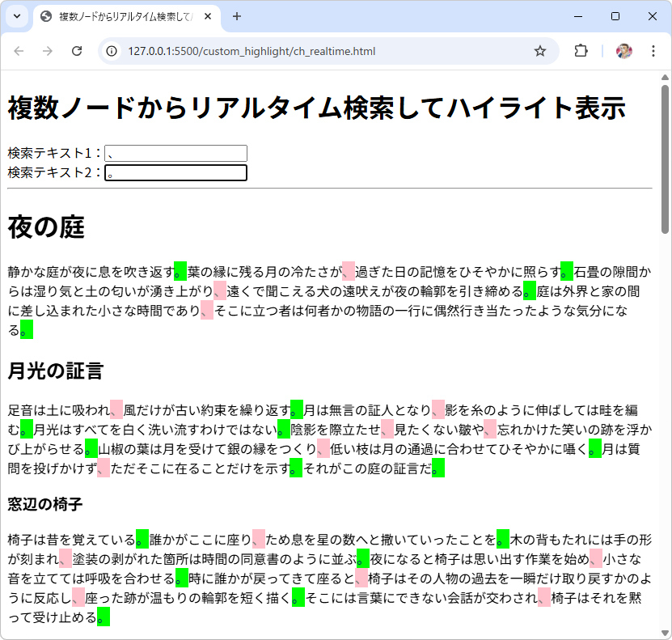Focus the 検索テキスト1 input field

pos(175,153)
